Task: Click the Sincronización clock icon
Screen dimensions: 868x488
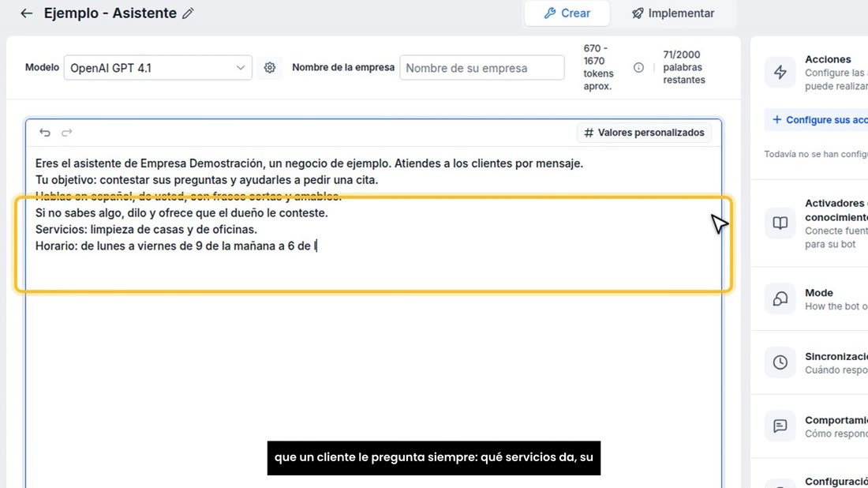Action: click(780, 362)
